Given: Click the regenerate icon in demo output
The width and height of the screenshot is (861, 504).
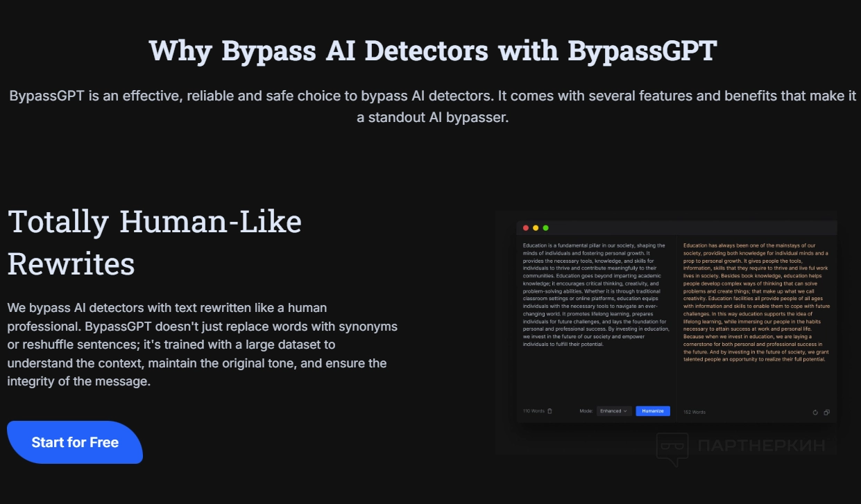Looking at the screenshot, I should point(816,412).
